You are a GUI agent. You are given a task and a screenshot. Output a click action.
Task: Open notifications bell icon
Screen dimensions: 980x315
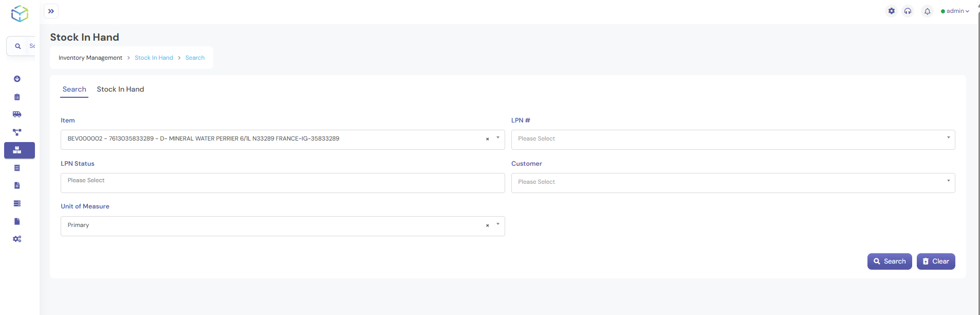927,11
